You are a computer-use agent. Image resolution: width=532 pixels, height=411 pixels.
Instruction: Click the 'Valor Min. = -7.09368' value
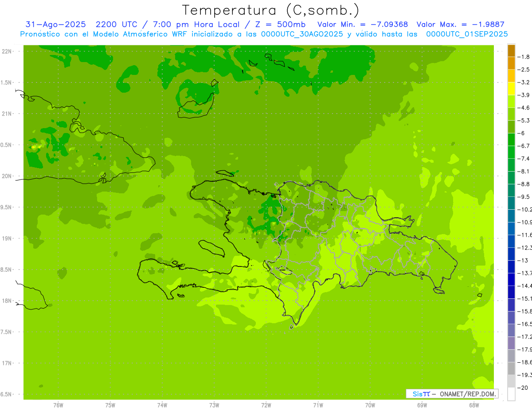tap(363, 24)
